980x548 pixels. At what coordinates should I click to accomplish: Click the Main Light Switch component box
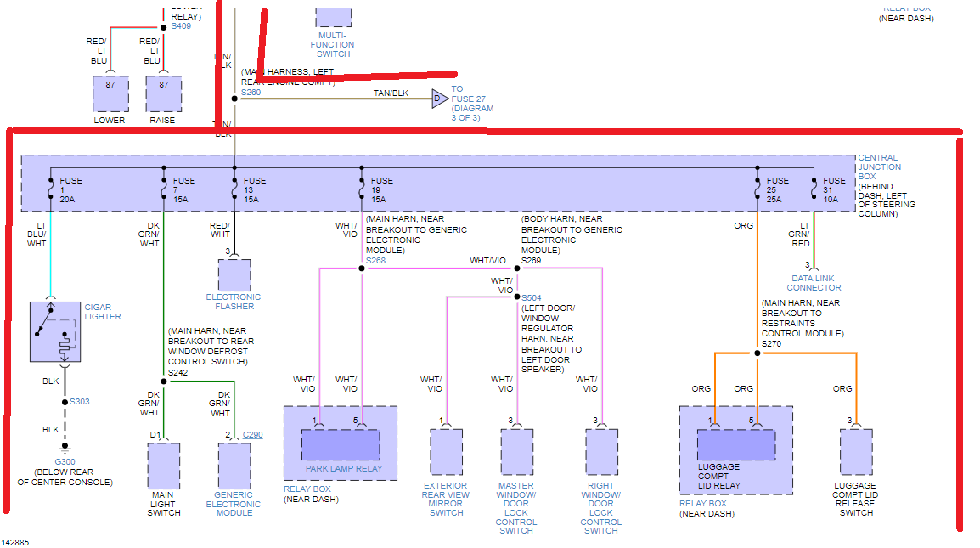163,466
